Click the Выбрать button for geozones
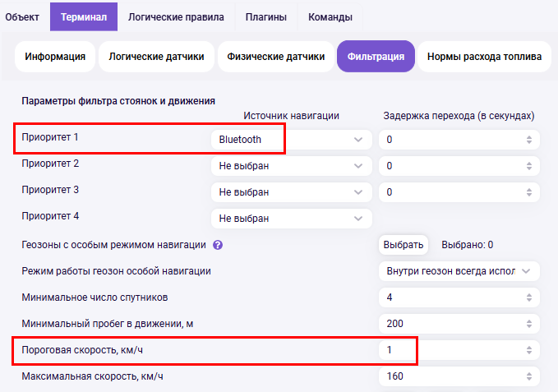This screenshot has width=558, height=392. 404,245
